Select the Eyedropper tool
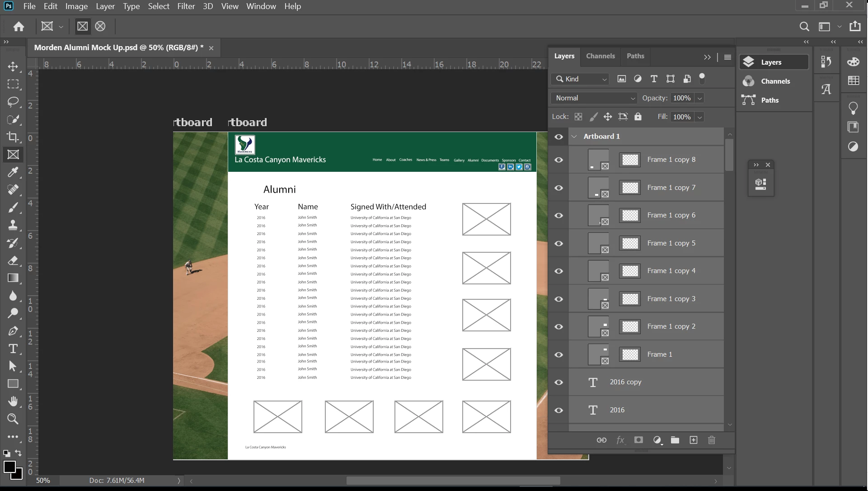Image resolution: width=868 pixels, height=491 pixels. coord(13,172)
